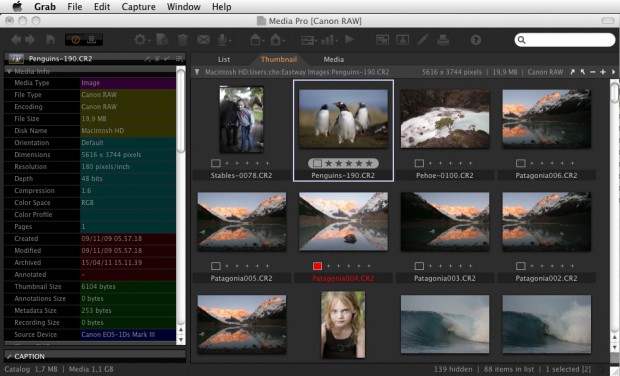Click the up-left arrow icon in path bar
The image size is (620, 376).
click(x=582, y=72)
